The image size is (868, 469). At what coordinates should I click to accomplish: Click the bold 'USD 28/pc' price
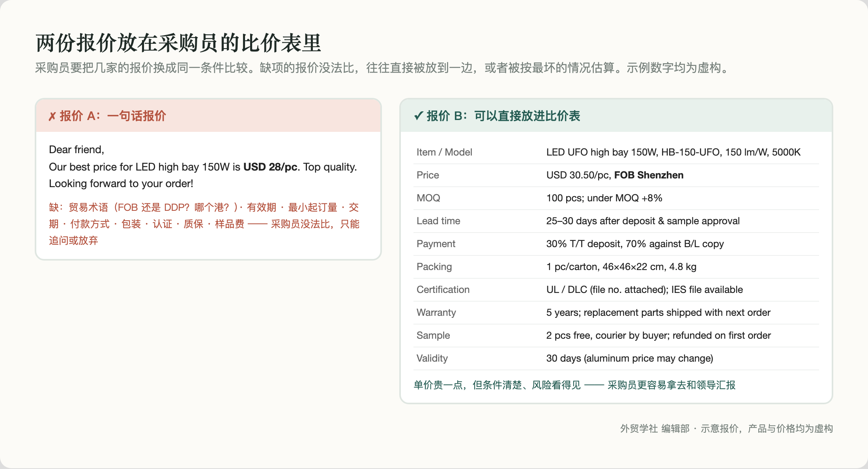270,167
